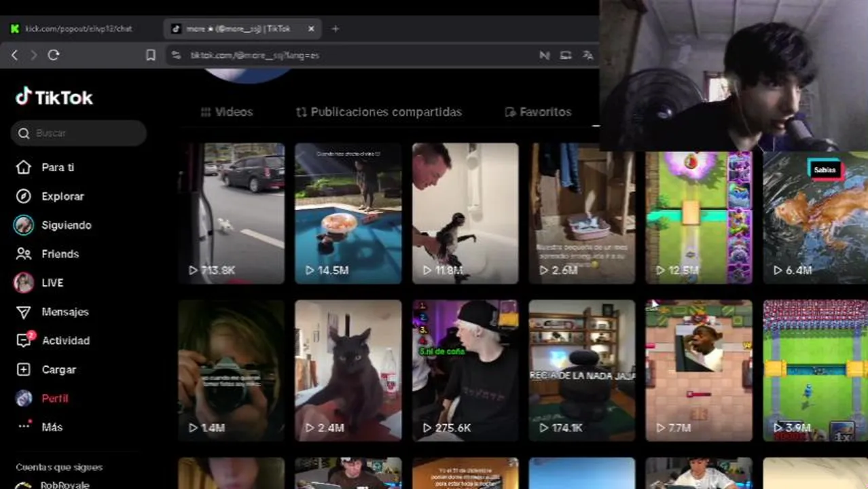868x489 pixels.
Task: Open the 1.4M views camera video
Action: [x=232, y=371]
